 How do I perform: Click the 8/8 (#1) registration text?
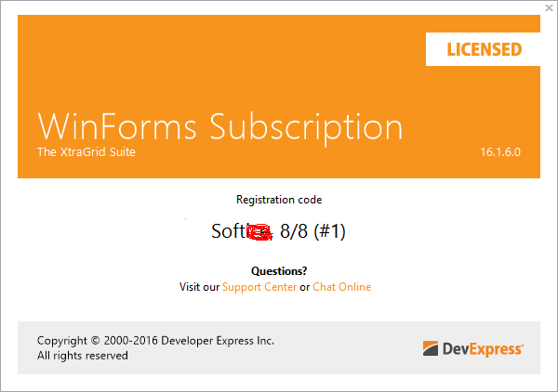[312, 231]
